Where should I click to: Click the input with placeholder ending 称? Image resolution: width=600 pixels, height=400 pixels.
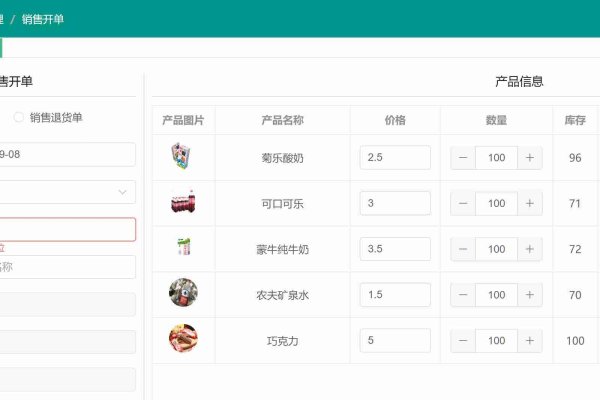tap(67, 267)
